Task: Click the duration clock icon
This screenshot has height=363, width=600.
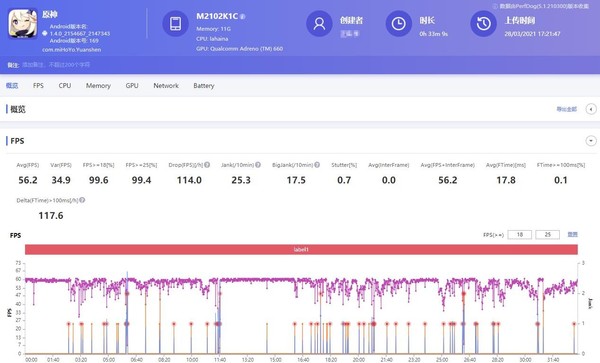Action: tap(398, 24)
